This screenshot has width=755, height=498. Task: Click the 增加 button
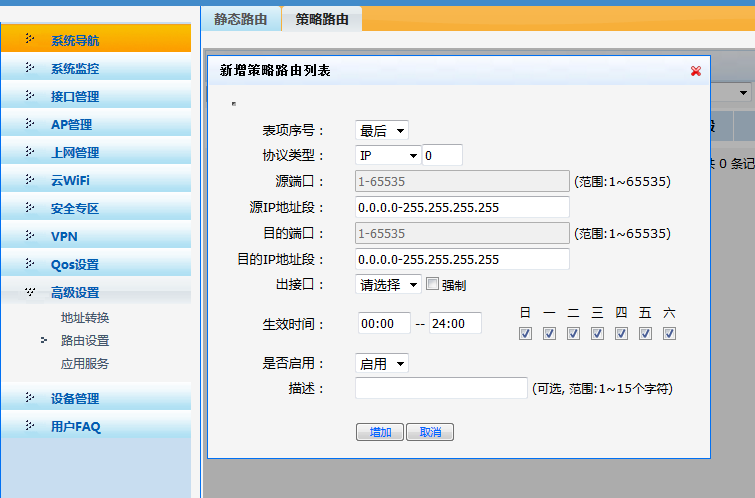[380, 432]
